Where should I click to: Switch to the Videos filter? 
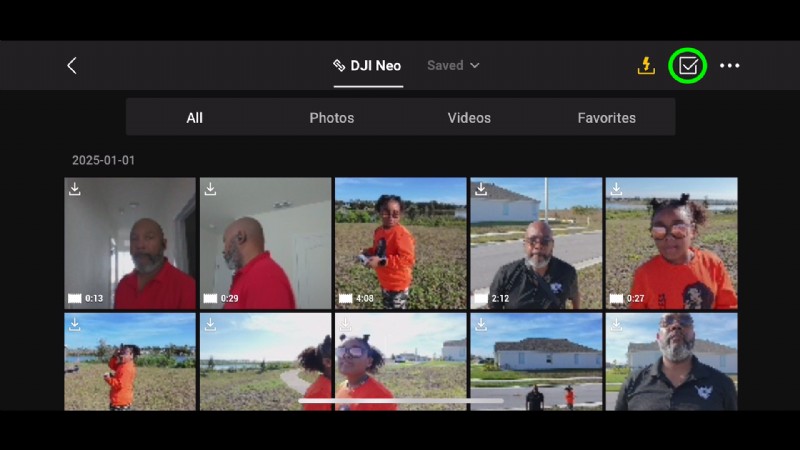pyautogui.click(x=469, y=118)
